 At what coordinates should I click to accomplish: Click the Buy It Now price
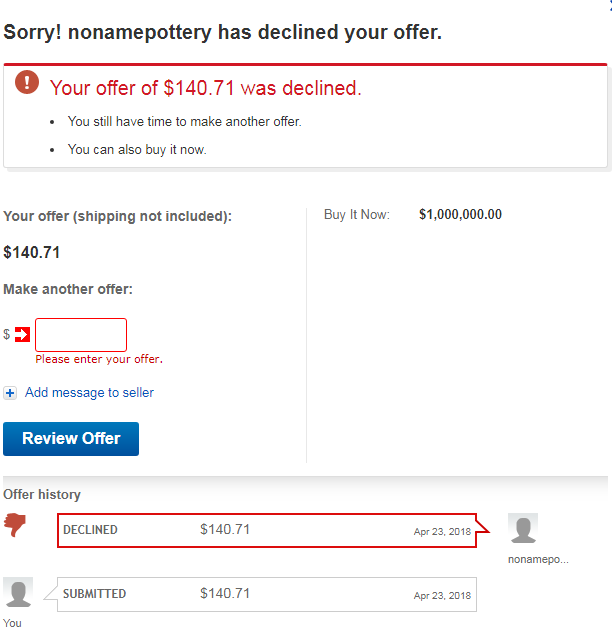click(460, 214)
